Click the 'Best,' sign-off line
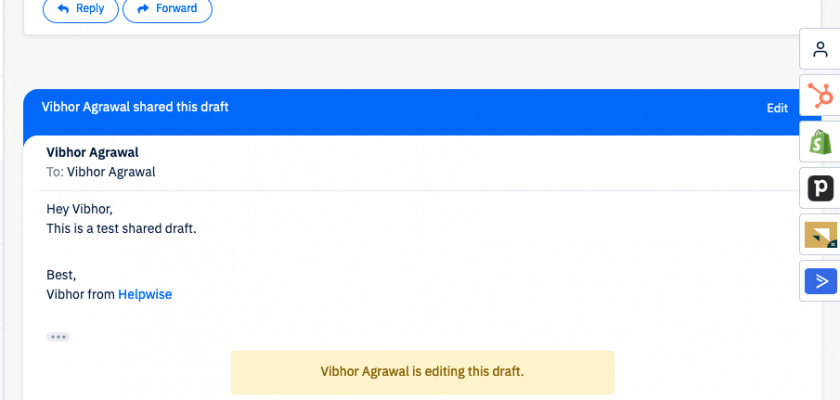The height and width of the screenshot is (400, 840). [x=61, y=275]
